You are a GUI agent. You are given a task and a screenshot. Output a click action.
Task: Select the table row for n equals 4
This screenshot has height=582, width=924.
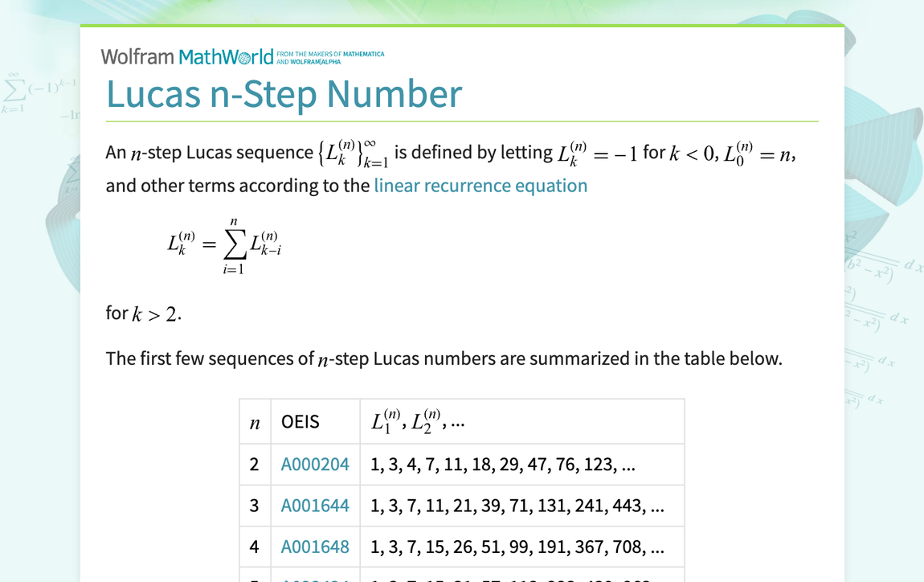[462, 547]
